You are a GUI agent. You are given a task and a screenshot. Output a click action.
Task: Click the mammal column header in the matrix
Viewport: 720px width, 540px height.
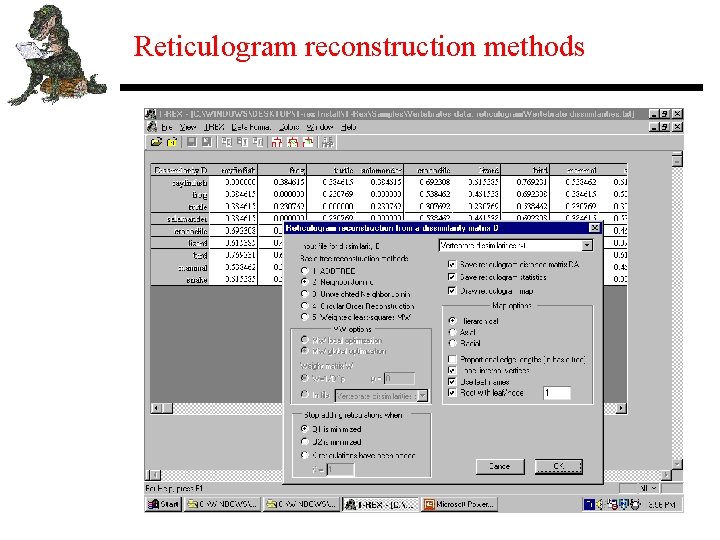574,170
